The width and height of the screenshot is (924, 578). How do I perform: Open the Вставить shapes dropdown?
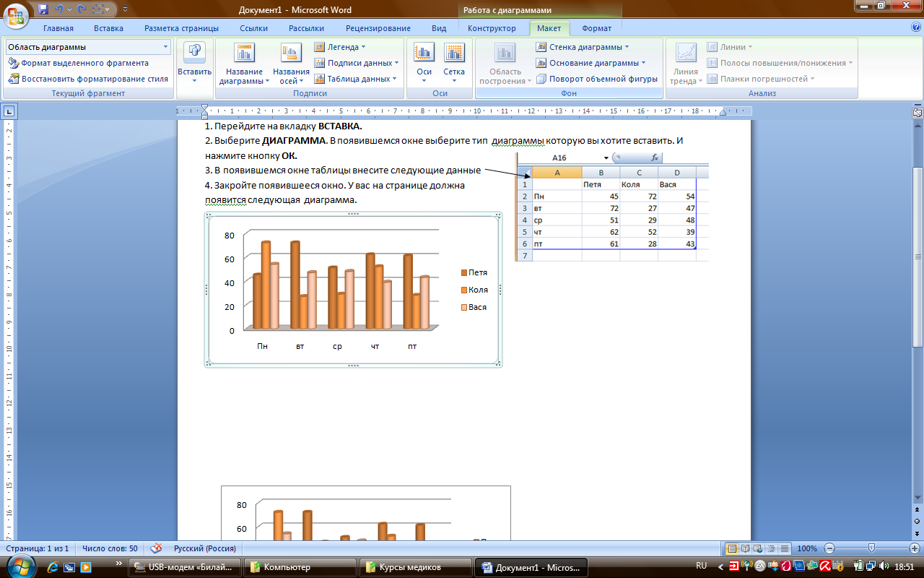[194, 64]
